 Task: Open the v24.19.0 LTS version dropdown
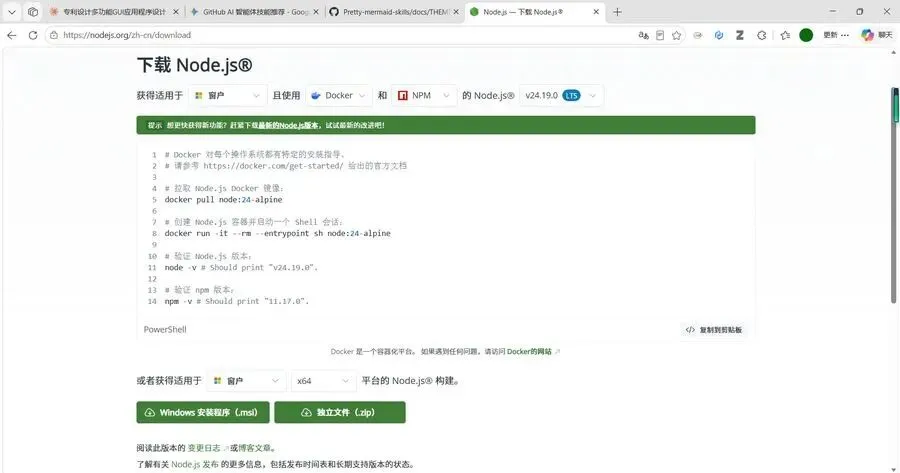coord(561,95)
